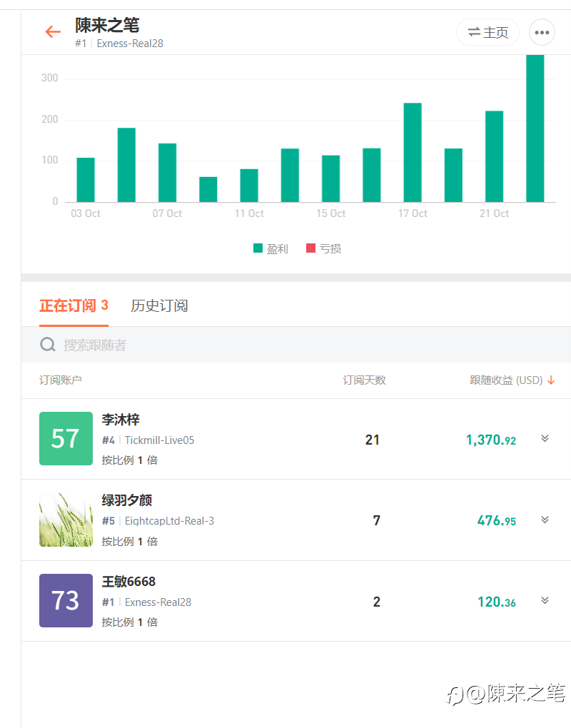Viewport: 571px width, 728px height.
Task: Click Exness-Real28 under 陳来之笔 title
Action: (130, 44)
